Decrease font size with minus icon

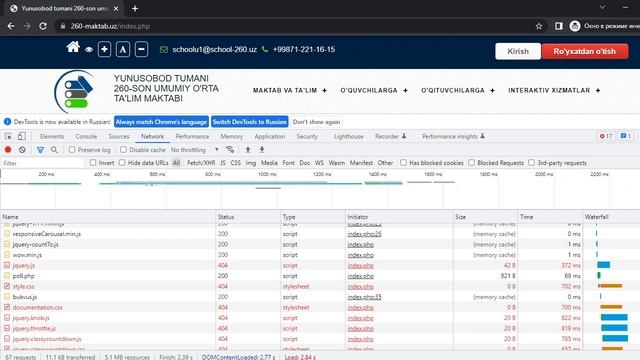141,49
